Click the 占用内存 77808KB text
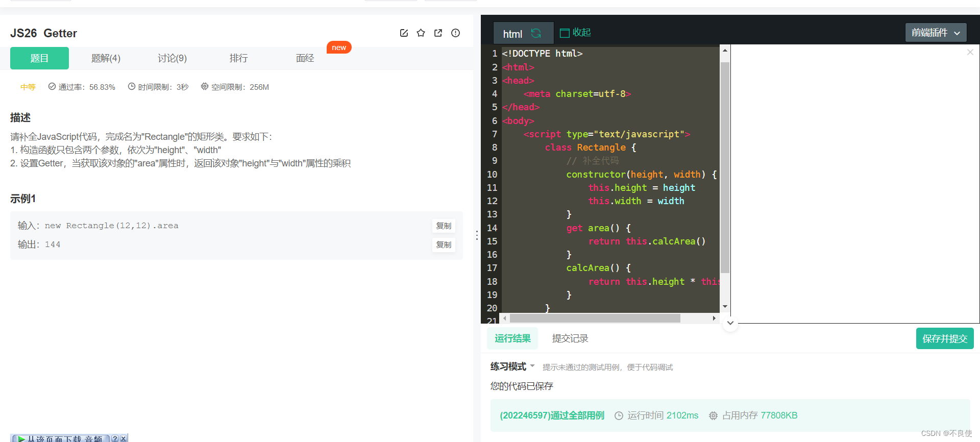Screen dimensions: 980x442 (x=759, y=415)
